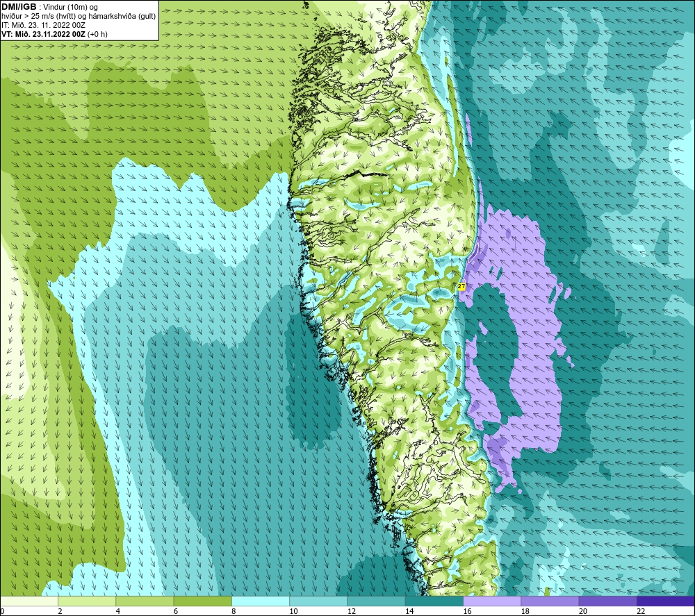Click the DMI/IGB title text
The width and height of the screenshot is (695, 616).
coord(19,7)
